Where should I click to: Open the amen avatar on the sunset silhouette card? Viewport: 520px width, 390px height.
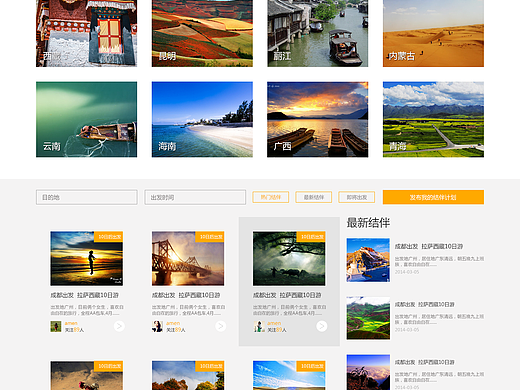[x=56, y=326]
